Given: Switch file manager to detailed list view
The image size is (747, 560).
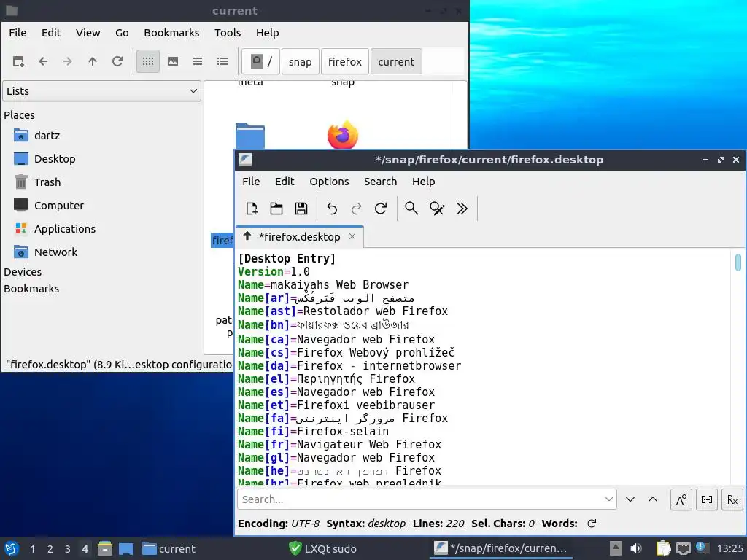Looking at the screenshot, I should 222,61.
